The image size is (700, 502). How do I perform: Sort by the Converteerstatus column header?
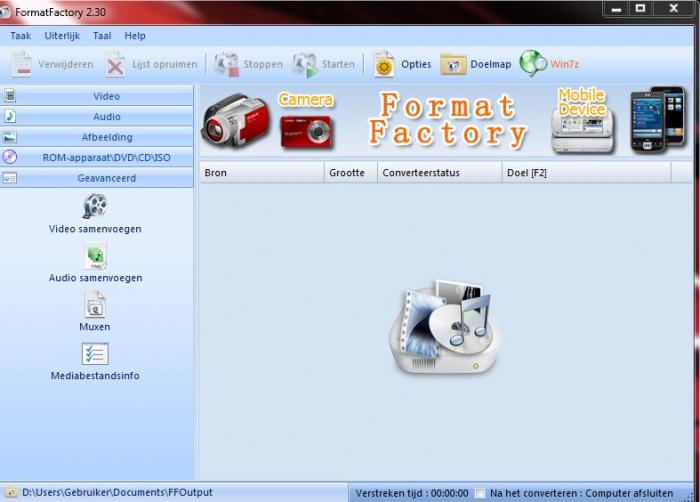(440, 173)
